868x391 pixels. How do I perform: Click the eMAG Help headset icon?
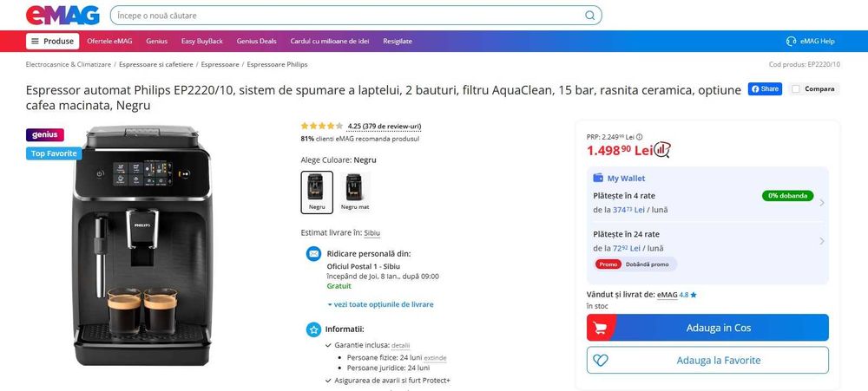pos(791,41)
